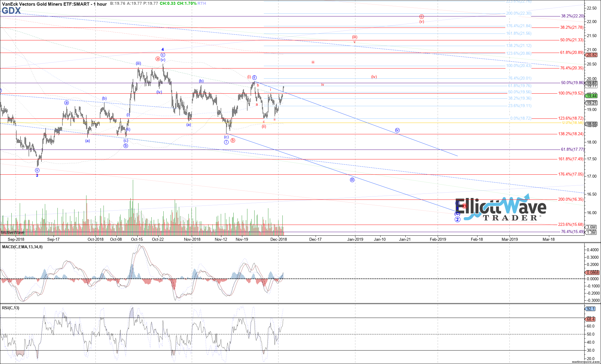Image resolution: width=601 pixels, height=364 pixels.
Task: Select the red 176.4%(17.05) extension label
Action: 571,174
